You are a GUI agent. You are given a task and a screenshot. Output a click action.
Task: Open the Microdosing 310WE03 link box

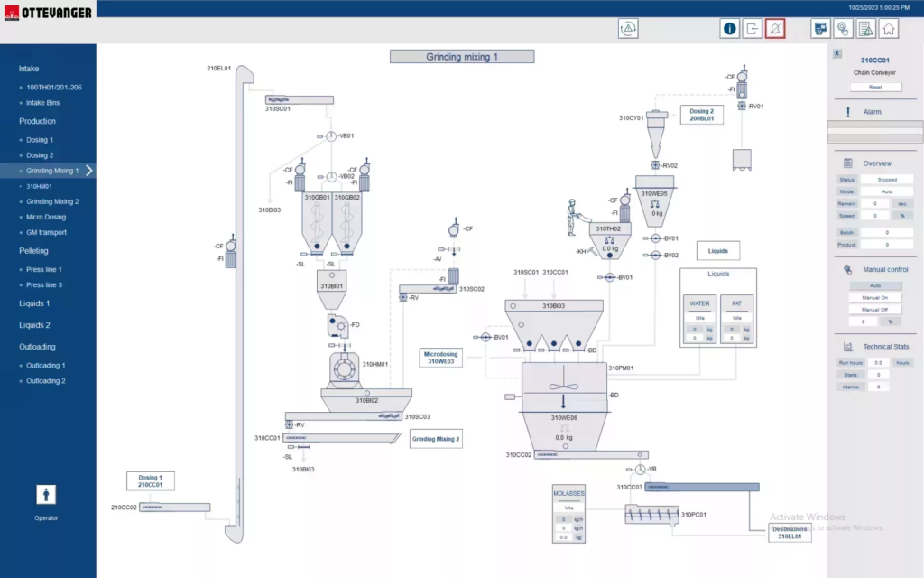click(441, 358)
